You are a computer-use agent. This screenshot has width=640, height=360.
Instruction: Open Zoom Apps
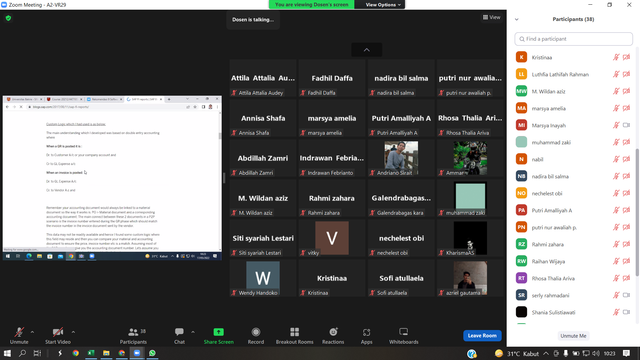pyautogui.click(x=367, y=336)
